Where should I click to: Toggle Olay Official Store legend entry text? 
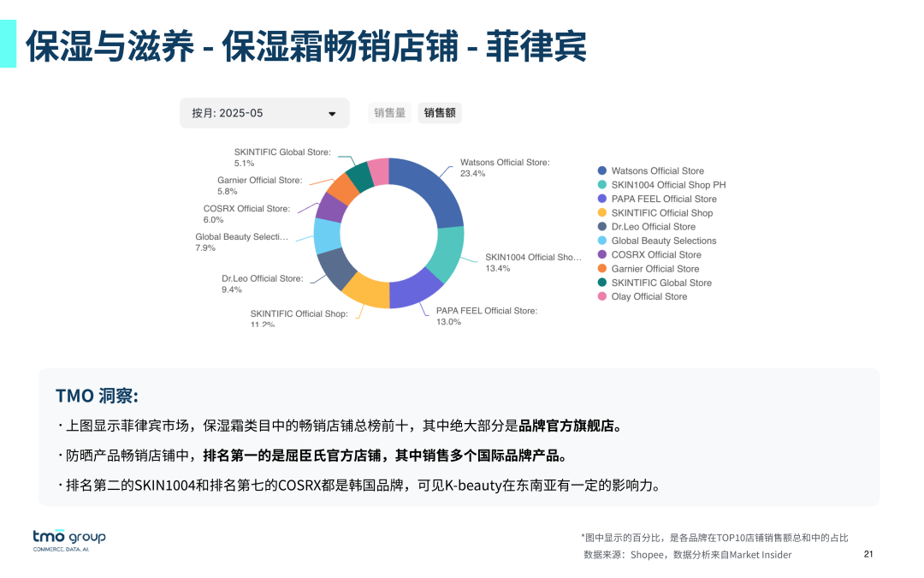coord(649,296)
